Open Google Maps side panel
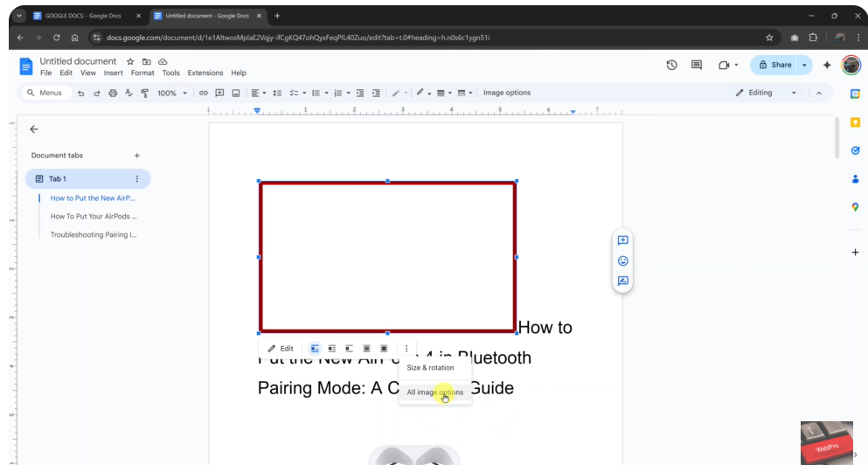 click(x=855, y=207)
